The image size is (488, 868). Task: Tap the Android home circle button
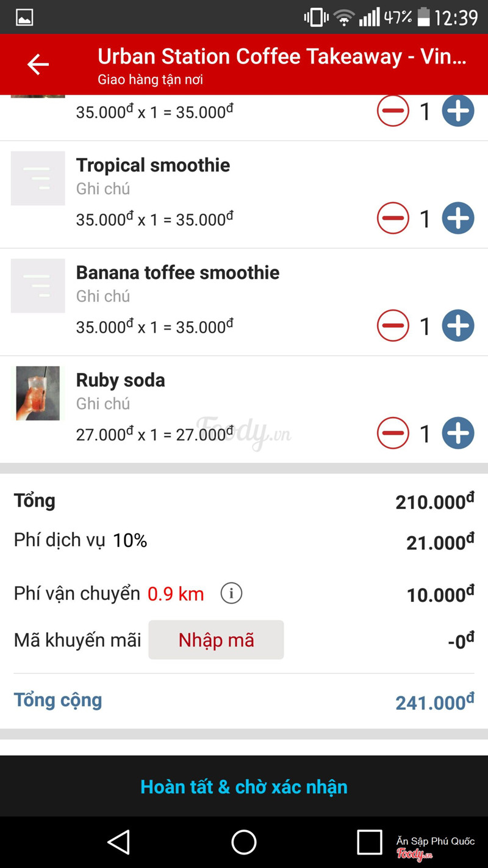(244, 842)
